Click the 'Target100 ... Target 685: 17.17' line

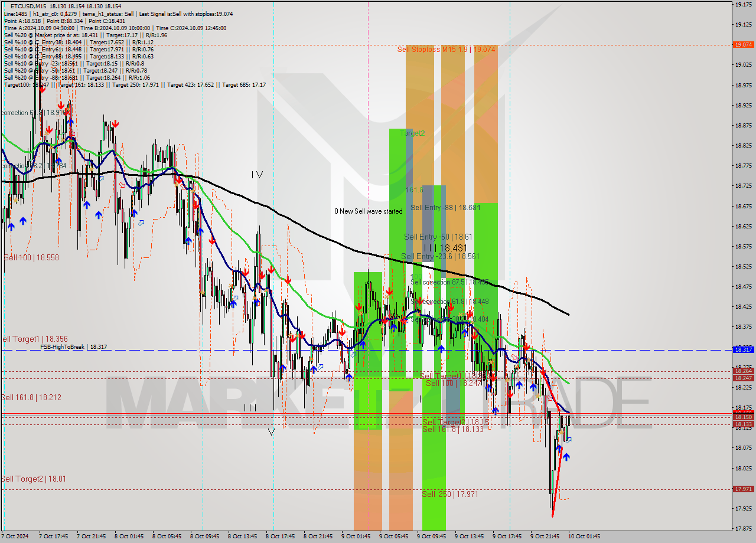(x=135, y=84)
